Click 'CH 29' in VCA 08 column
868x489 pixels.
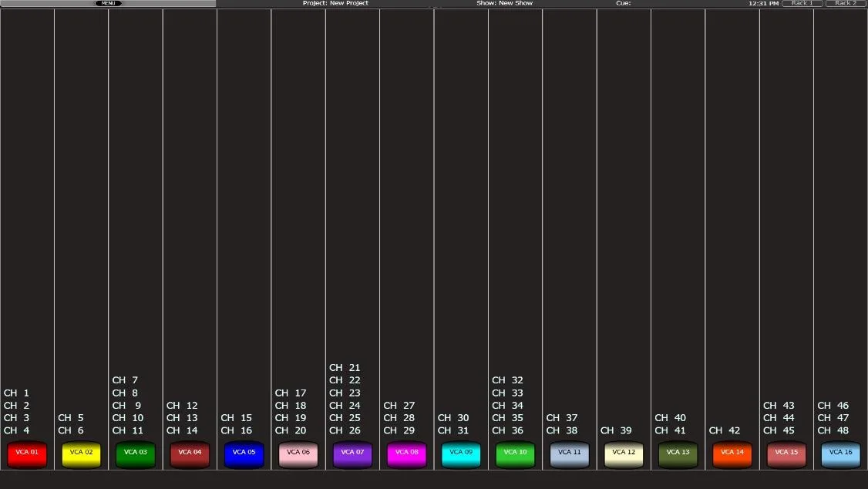coord(399,430)
